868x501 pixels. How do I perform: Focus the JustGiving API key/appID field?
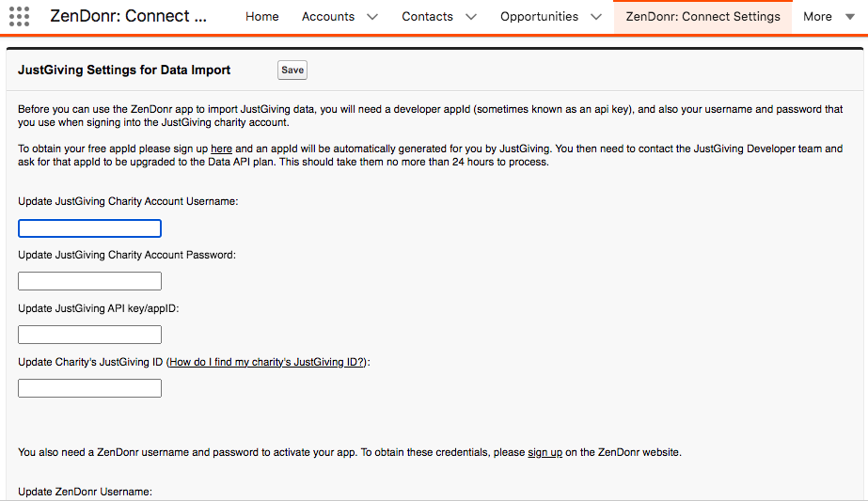tap(89, 335)
